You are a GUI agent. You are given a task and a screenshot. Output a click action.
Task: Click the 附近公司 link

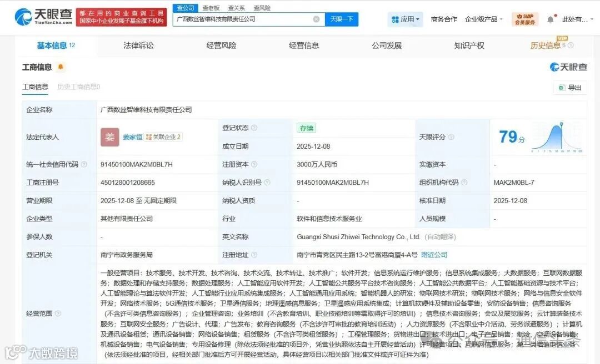(x=434, y=255)
